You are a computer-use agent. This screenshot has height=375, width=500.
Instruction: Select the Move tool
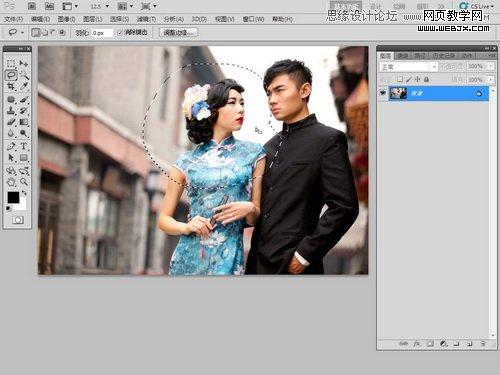[24, 63]
